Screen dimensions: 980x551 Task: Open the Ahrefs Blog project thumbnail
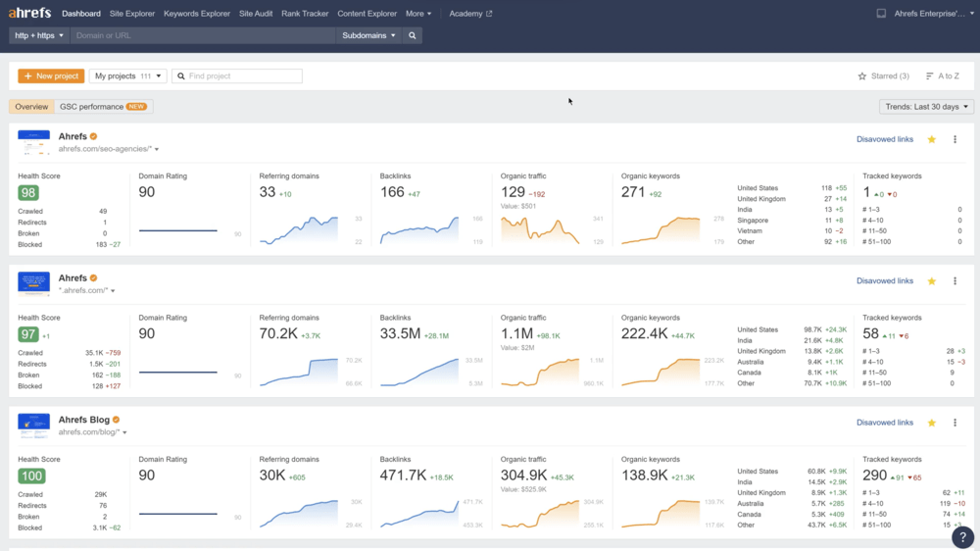tap(33, 426)
